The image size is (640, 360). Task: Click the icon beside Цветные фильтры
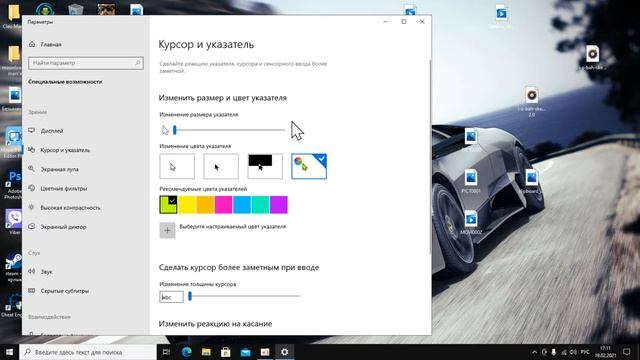(32, 188)
